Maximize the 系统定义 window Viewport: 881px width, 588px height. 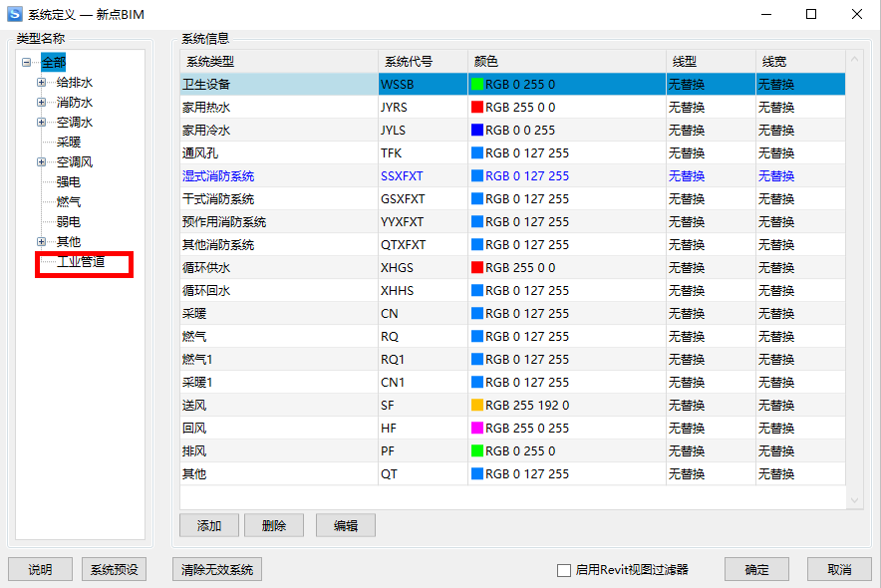811,14
